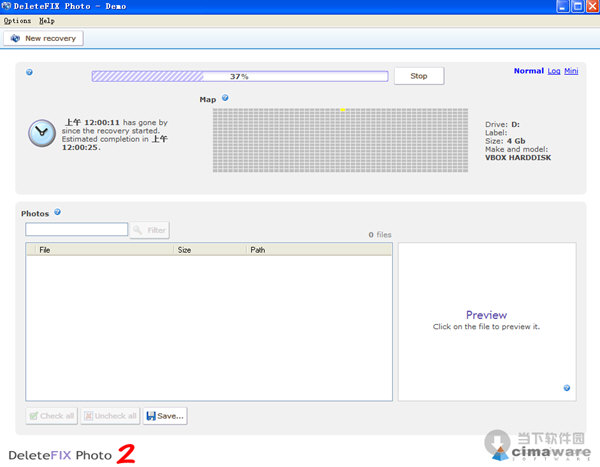Click the Check all button
This screenshot has height=467, width=600.
[52, 416]
